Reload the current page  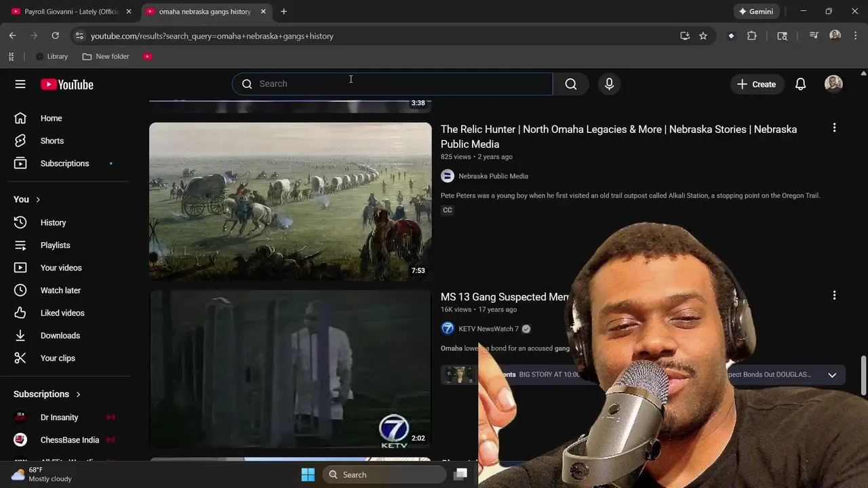click(x=55, y=36)
